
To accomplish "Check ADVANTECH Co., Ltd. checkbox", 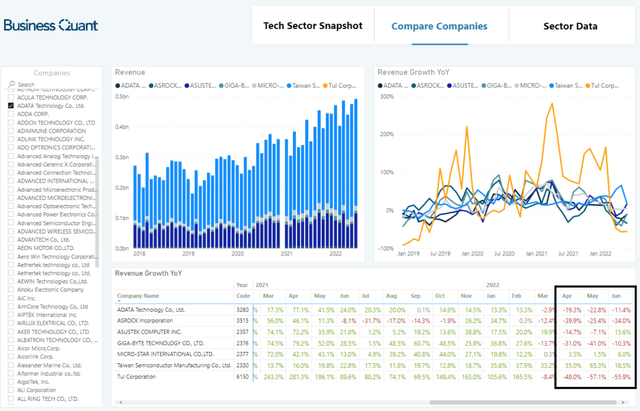I will point(11,240).
